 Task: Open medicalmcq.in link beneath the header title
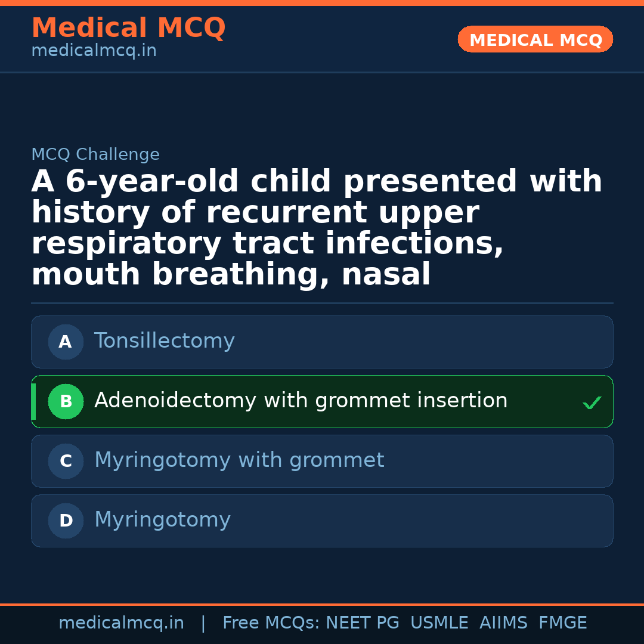[94, 51]
